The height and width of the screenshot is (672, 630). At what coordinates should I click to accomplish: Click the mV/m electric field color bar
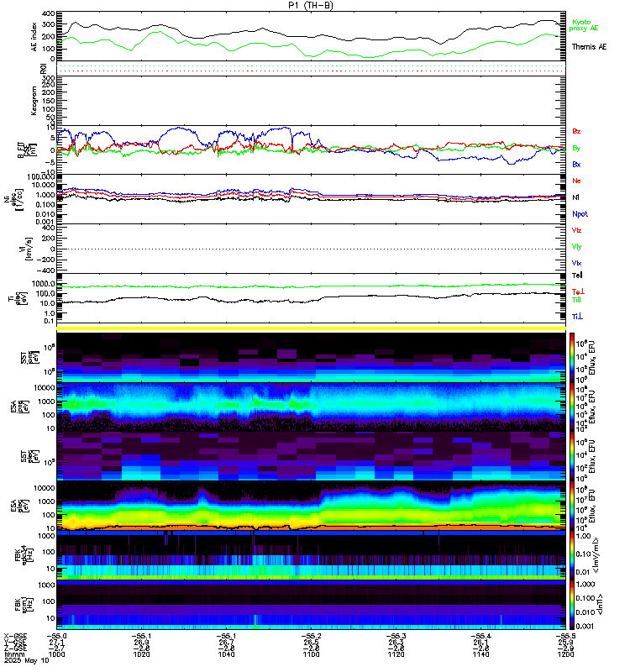pos(572,555)
